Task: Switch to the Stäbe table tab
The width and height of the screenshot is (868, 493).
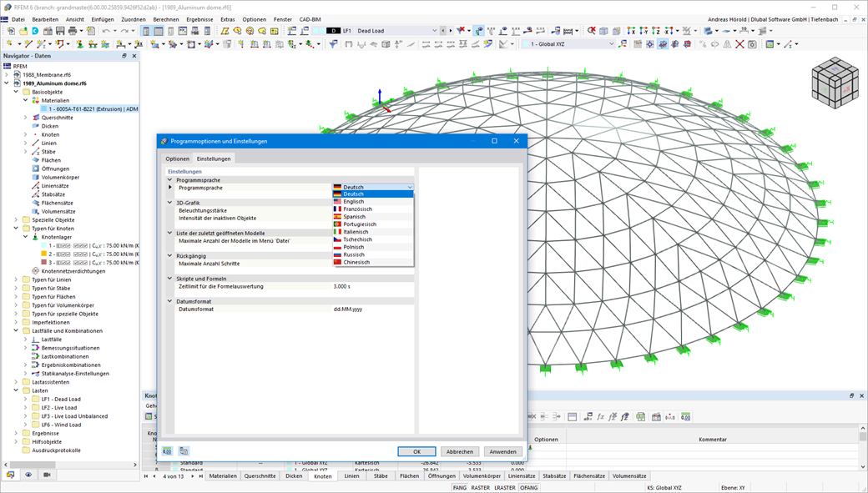Action: pyautogui.click(x=381, y=475)
